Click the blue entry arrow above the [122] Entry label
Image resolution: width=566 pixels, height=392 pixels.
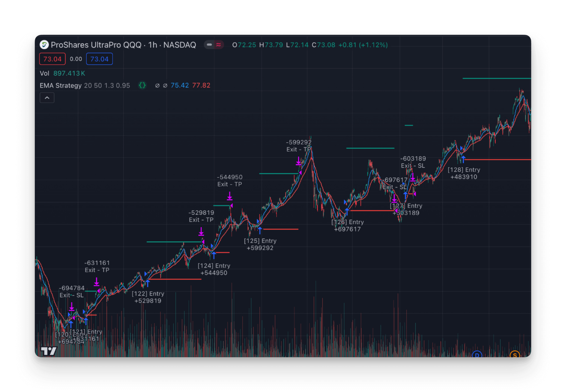(x=148, y=283)
